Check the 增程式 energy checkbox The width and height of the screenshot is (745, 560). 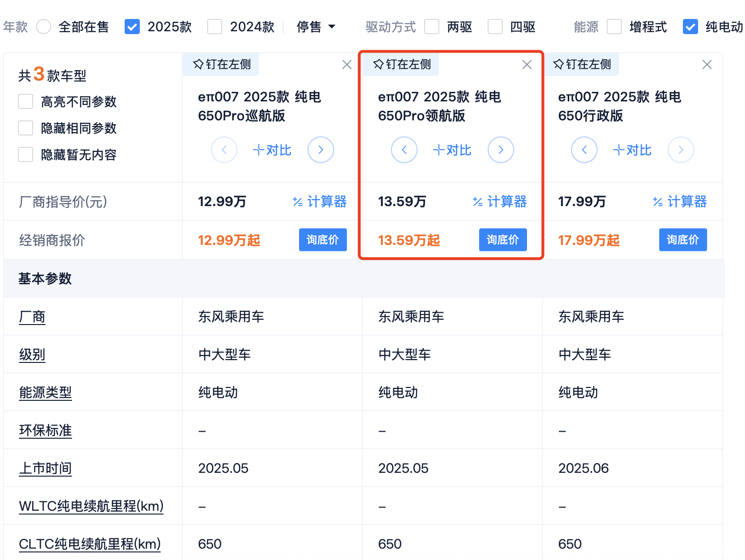click(x=614, y=27)
